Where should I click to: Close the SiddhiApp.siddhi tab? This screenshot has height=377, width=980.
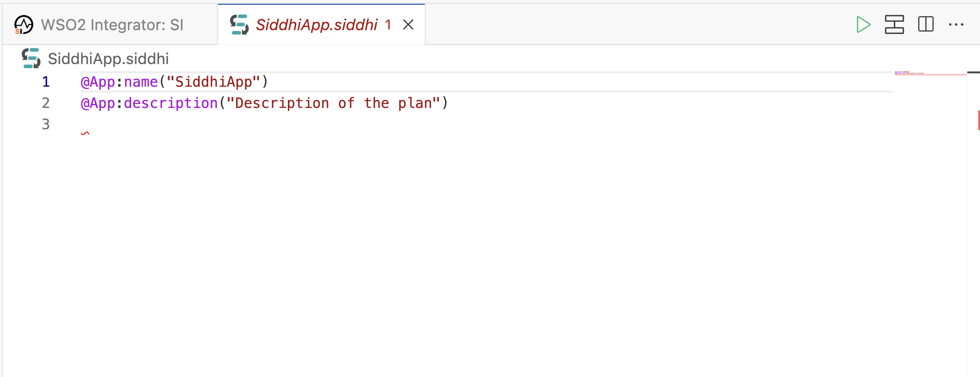coord(408,25)
